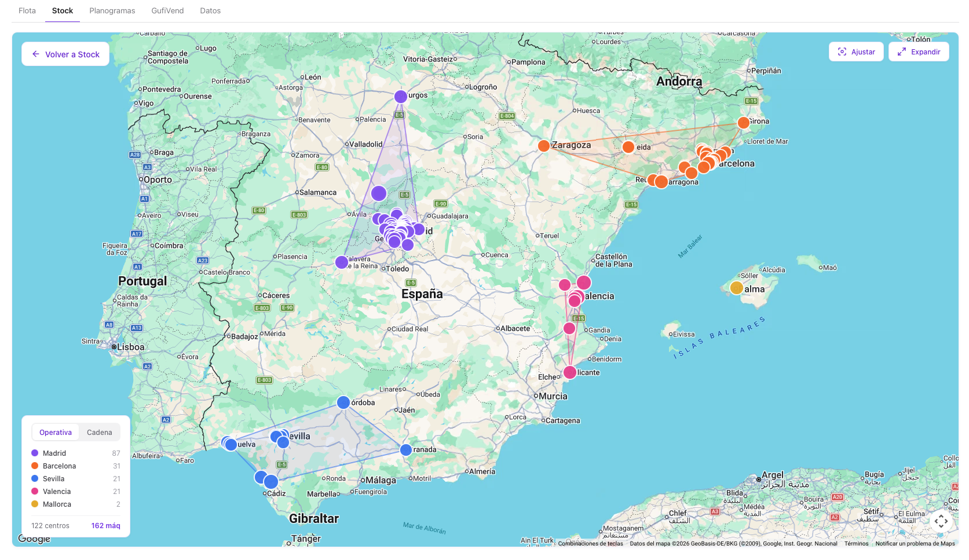Select Mallorca row in legend
Screen dimensions: 969x560
(x=76, y=504)
